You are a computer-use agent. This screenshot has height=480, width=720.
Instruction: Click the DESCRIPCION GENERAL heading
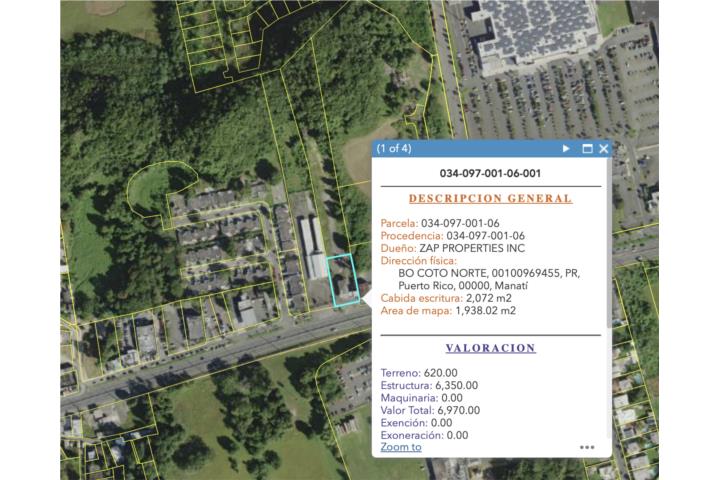pos(490,198)
